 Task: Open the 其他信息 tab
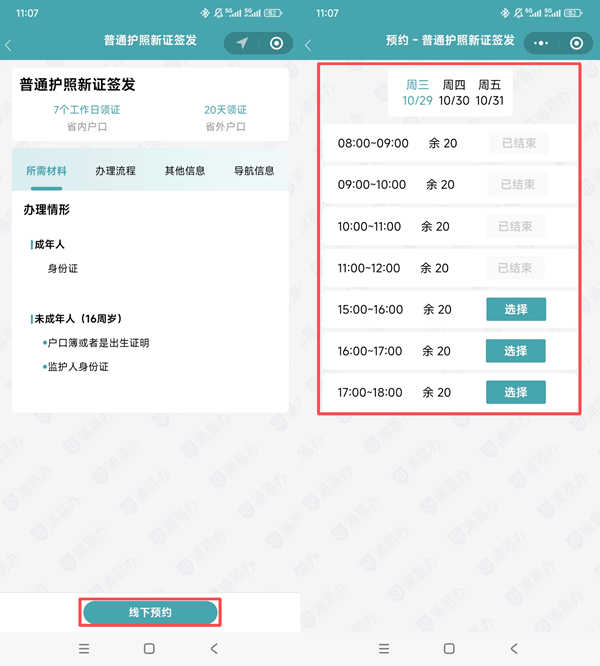point(185,171)
